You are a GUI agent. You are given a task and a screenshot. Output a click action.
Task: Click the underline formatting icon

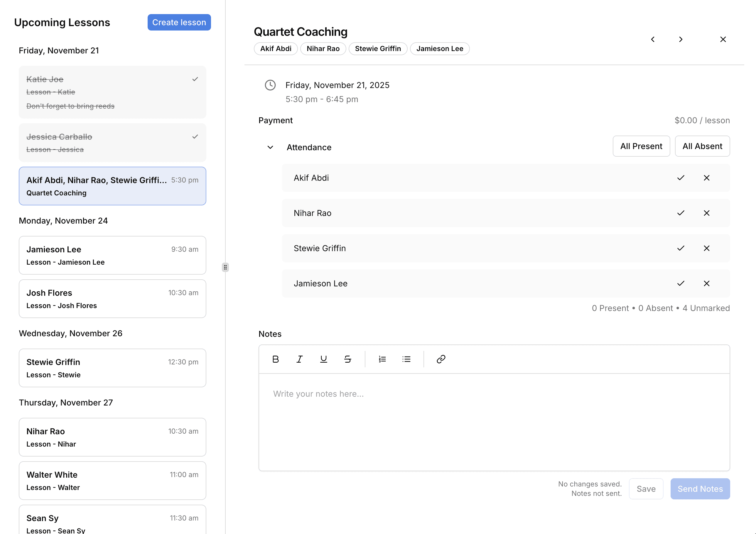[x=323, y=359]
